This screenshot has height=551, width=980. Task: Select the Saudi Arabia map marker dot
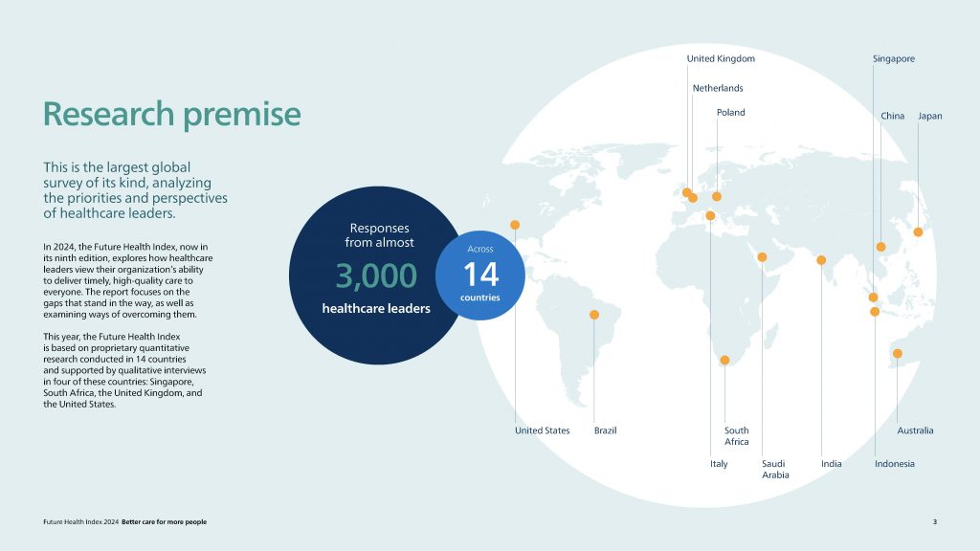point(762,257)
